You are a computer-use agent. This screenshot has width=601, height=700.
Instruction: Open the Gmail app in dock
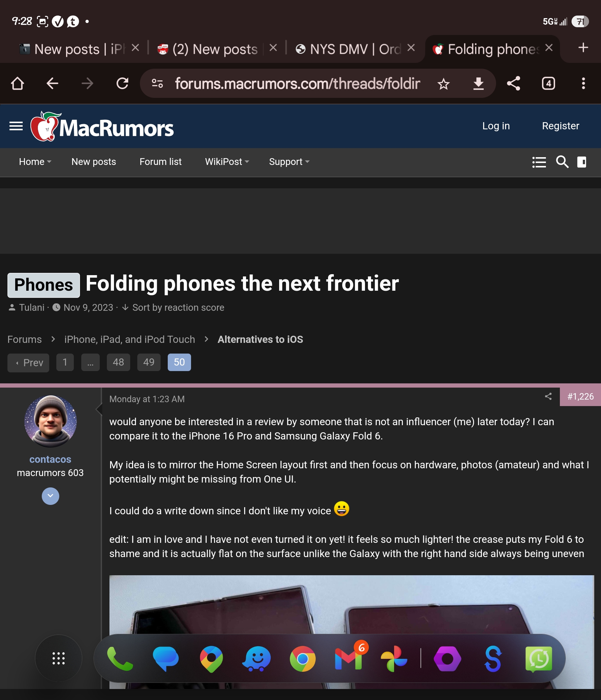pos(348,659)
